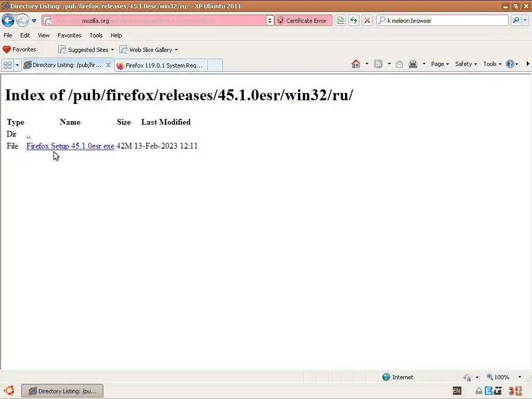
Task: Click the Read Mail envelope icon
Action: pos(400,64)
